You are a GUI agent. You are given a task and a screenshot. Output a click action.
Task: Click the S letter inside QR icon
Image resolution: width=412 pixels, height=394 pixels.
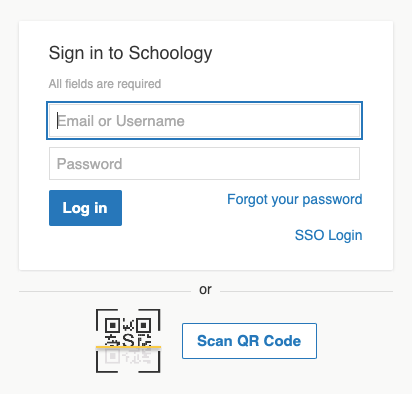pos(128,340)
